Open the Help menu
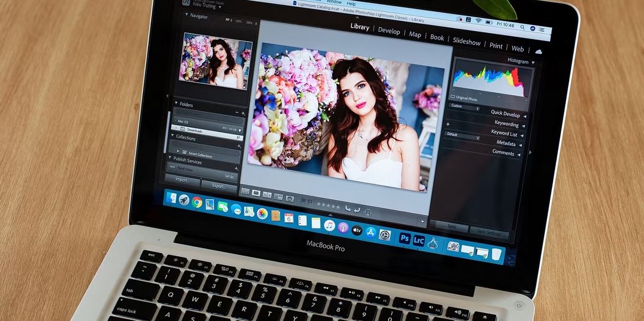The height and width of the screenshot is (321, 644). pos(351,3)
